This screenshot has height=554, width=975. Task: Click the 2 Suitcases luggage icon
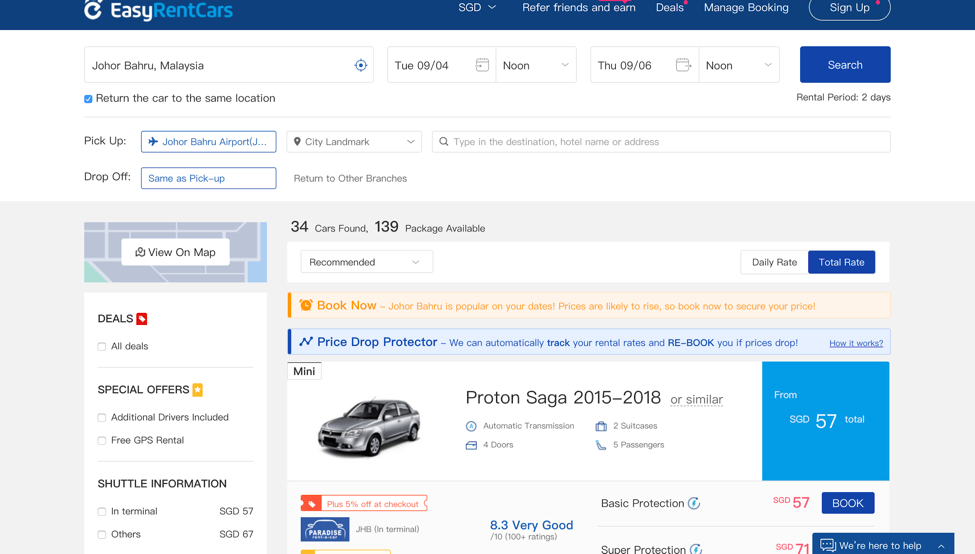(601, 426)
